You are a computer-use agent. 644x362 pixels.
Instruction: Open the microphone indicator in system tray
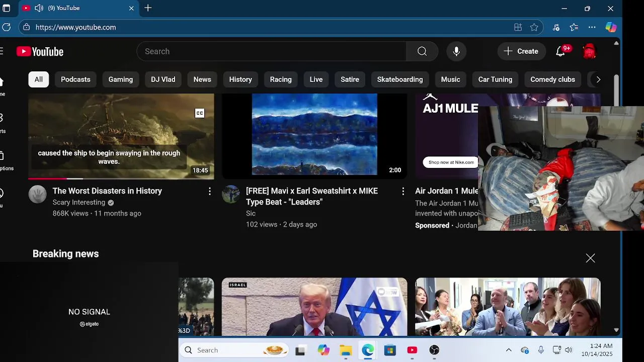pos(541,350)
